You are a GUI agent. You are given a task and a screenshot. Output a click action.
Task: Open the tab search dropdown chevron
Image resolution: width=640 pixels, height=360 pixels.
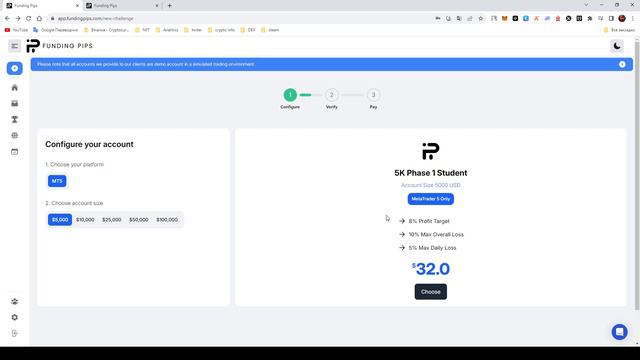(x=586, y=5)
